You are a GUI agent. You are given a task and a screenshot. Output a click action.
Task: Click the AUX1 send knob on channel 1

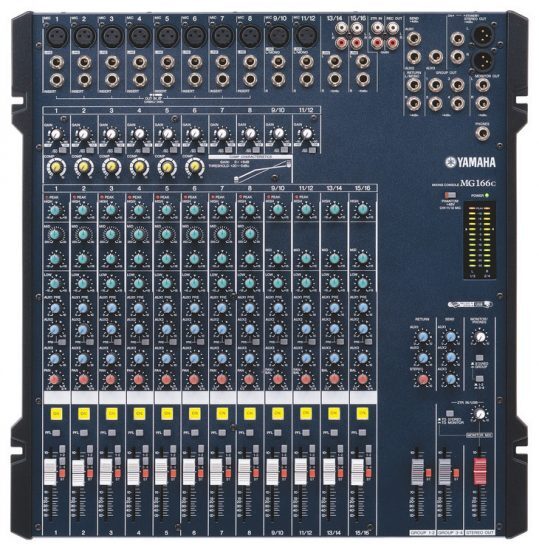coord(55,308)
